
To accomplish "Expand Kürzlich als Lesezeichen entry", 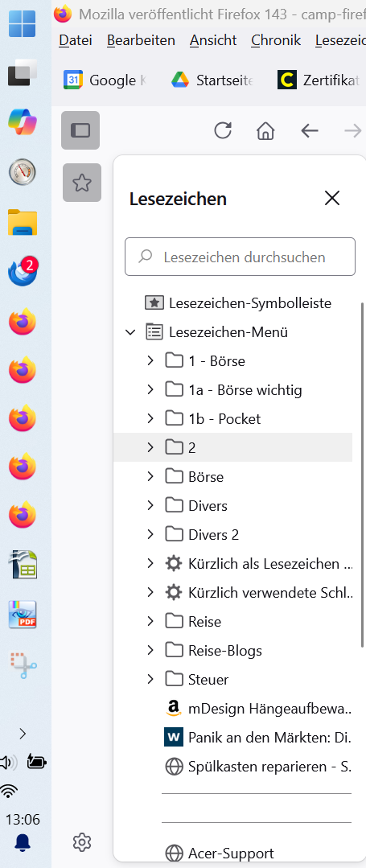I will (150, 564).
